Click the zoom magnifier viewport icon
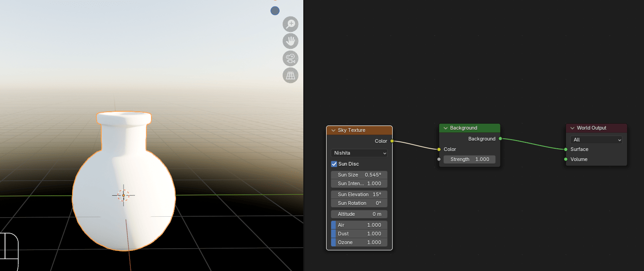Image resolution: width=644 pixels, height=271 pixels. click(x=290, y=24)
